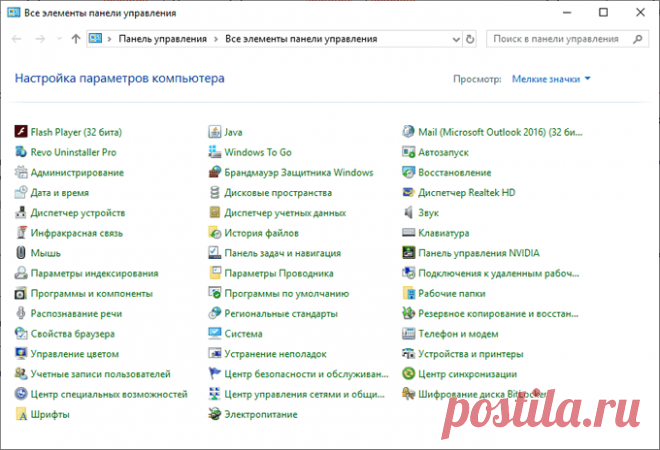Open Центр управления сетями link

[304, 394]
